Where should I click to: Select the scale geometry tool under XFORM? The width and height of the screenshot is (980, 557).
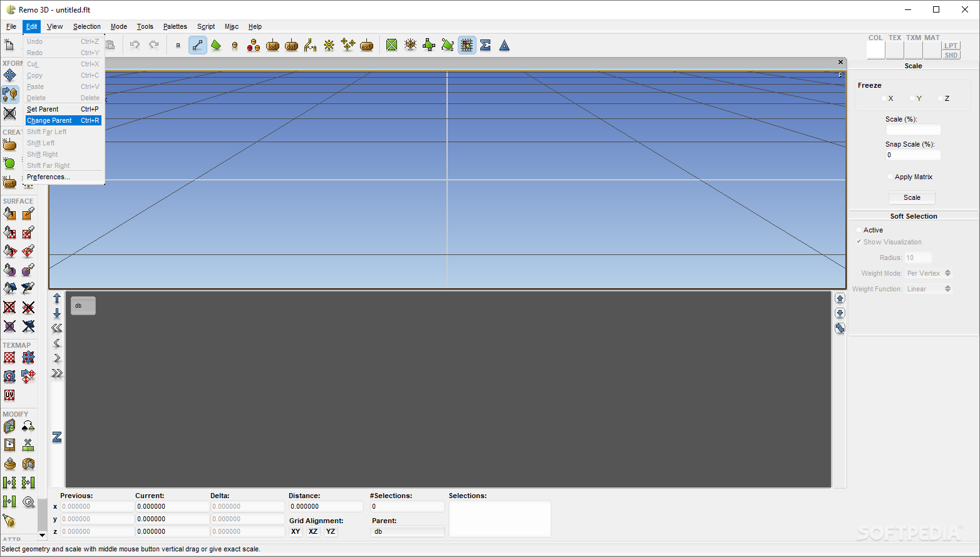click(x=10, y=94)
